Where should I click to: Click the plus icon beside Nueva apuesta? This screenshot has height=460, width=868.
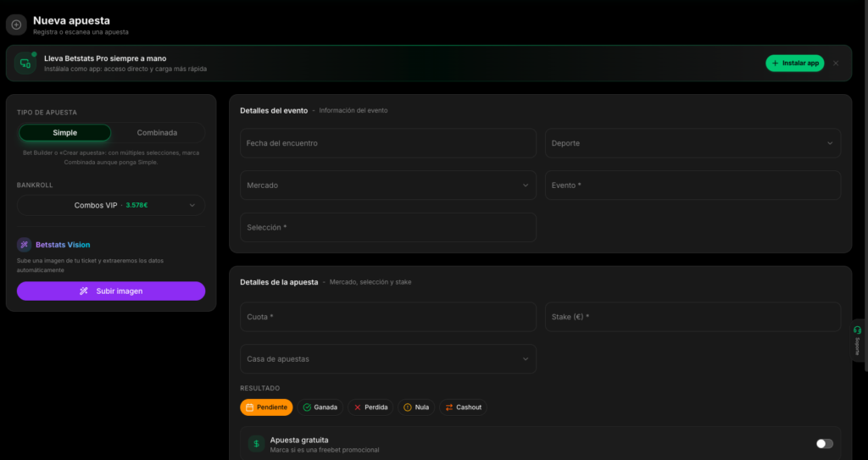click(x=16, y=25)
